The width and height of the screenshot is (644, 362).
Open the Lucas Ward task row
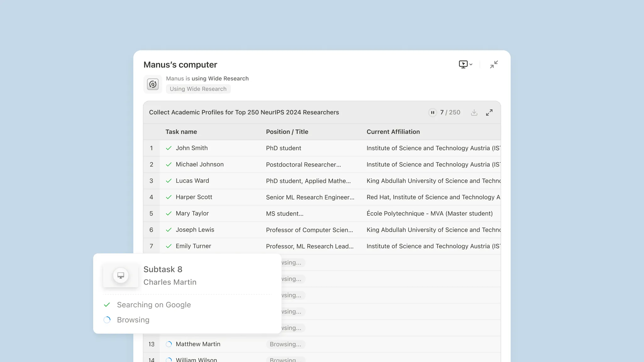pos(322,181)
